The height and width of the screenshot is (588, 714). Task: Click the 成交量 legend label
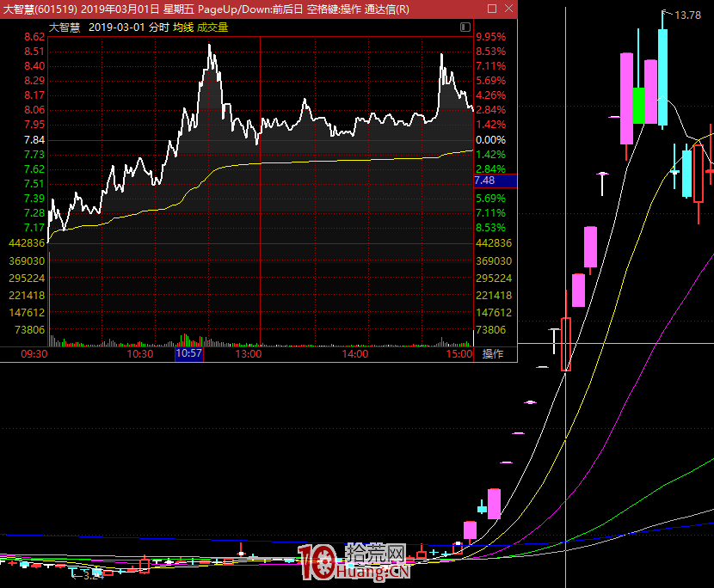[x=212, y=28]
